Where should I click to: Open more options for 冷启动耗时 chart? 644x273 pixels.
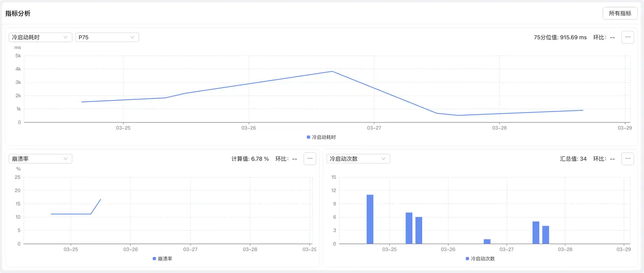627,38
